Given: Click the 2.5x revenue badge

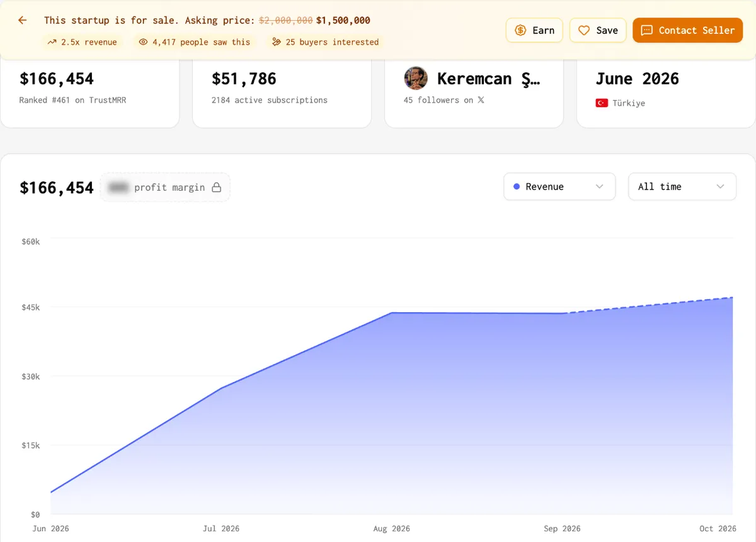Looking at the screenshot, I should click(x=83, y=42).
